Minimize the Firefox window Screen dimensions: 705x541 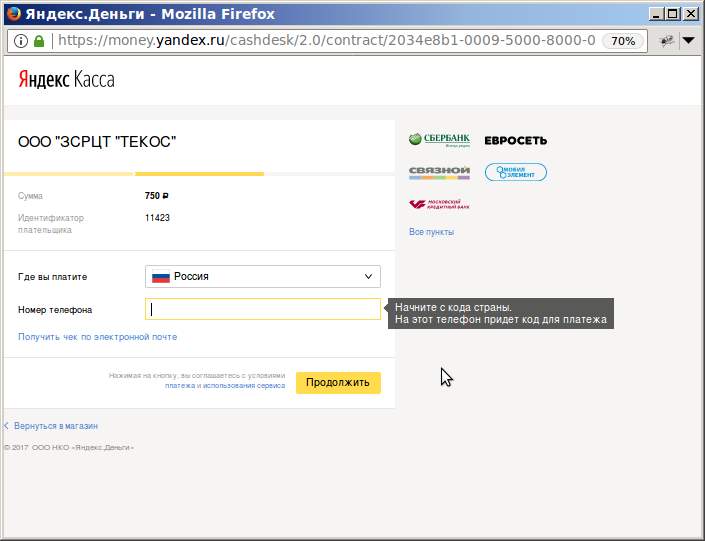point(656,14)
